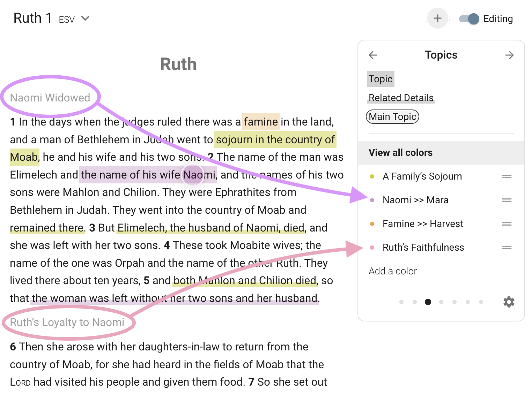The height and width of the screenshot is (394, 532).
Task: Select the Naomi >> Mara color
Action: 415,200
